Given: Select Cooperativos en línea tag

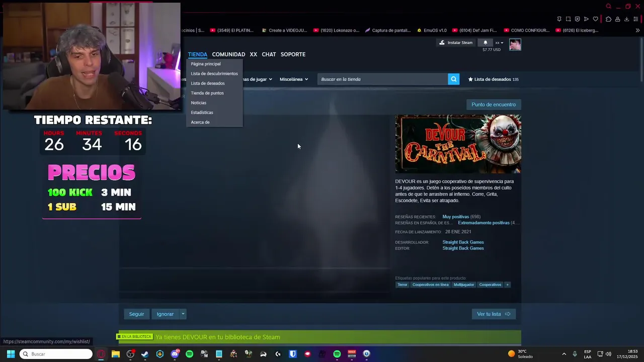Looking at the screenshot, I should [430, 285].
